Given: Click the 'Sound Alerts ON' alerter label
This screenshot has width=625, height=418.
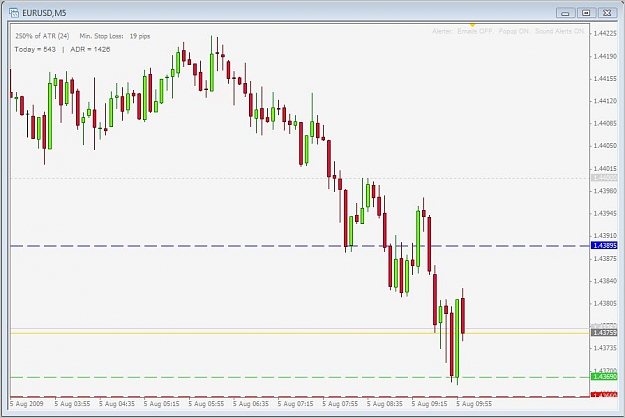Looking at the screenshot, I should [x=559, y=31].
